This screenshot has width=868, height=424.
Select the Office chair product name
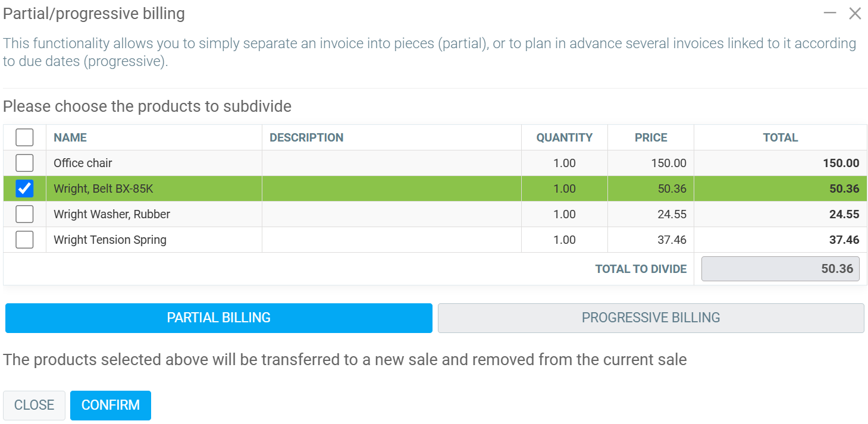click(x=83, y=163)
